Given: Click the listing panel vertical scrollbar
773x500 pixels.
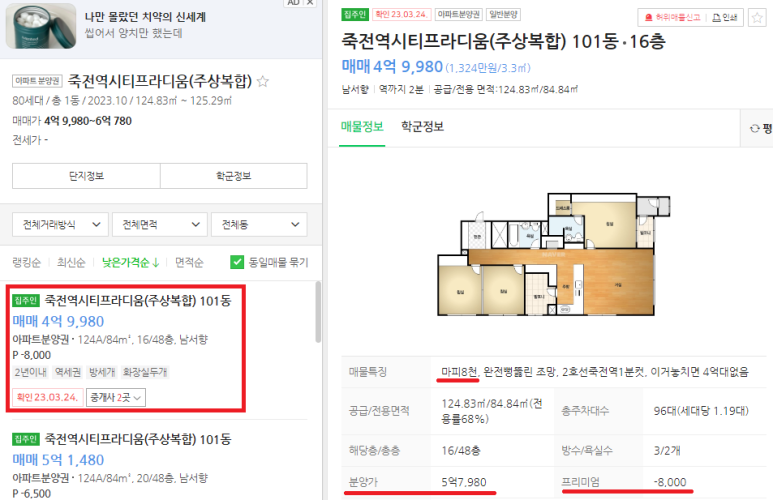Looking at the screenshot, I should pyautogui.click(x=318, y=312).
